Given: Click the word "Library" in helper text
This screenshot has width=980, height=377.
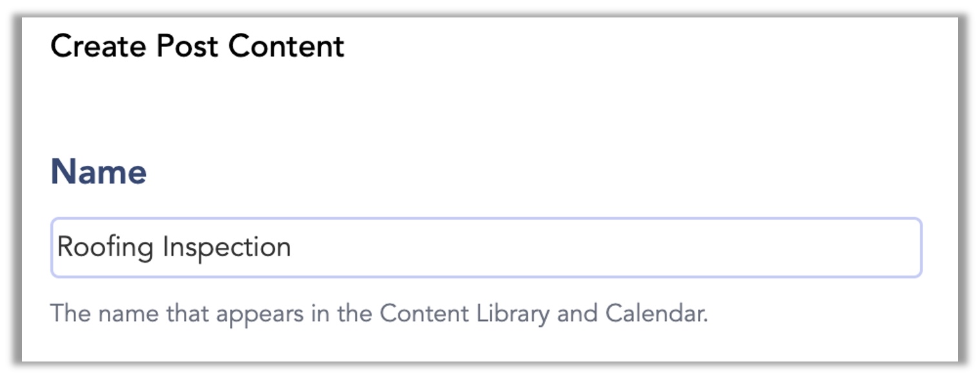Looking at the screenshot, I should pyautogui.click(x=513, y=313).
